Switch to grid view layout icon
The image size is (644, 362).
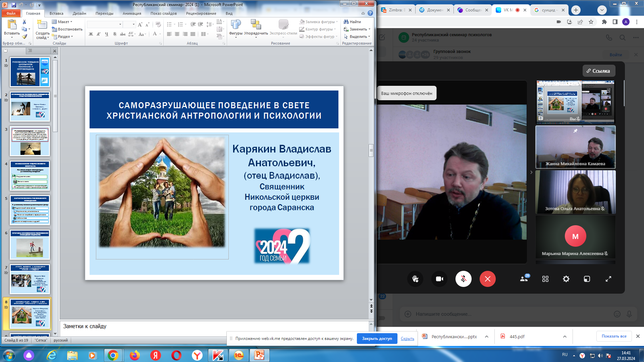click(x=545, y=279)
